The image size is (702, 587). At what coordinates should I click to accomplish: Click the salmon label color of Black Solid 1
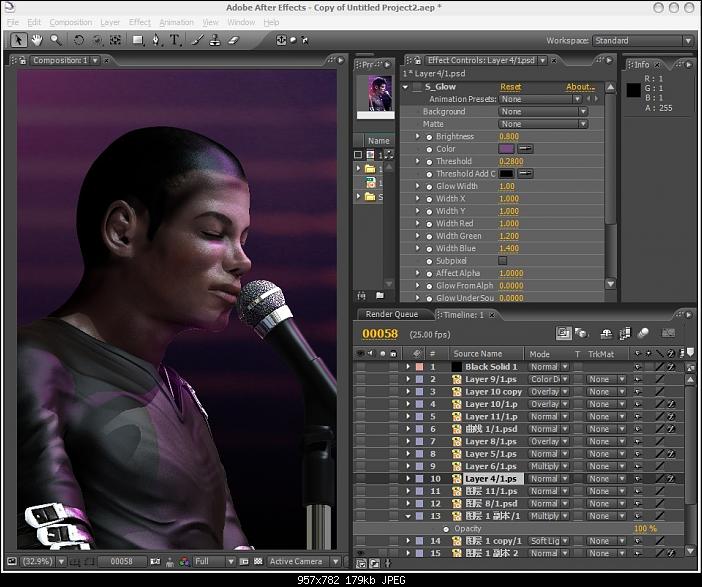(x=419, y=367)
